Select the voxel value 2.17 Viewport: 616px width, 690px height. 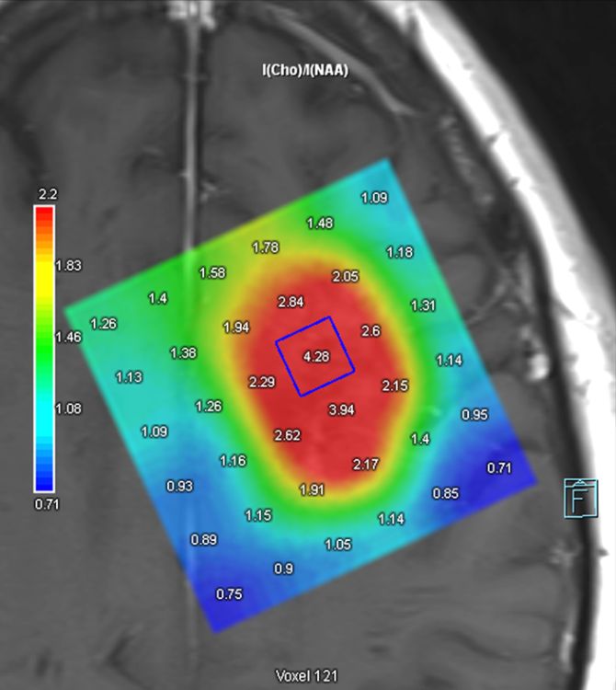(366, 465)
